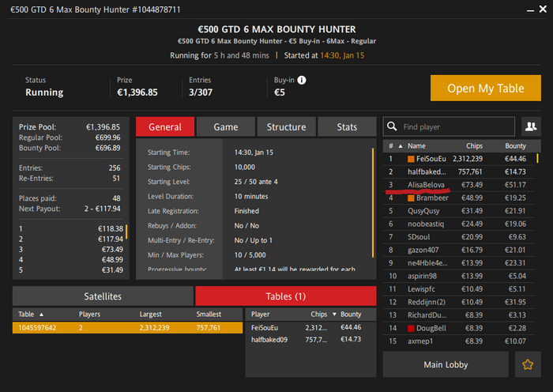Minimize the tournament lobby window
This screenshot has width=553, height=392.
(x=530, y=10)
